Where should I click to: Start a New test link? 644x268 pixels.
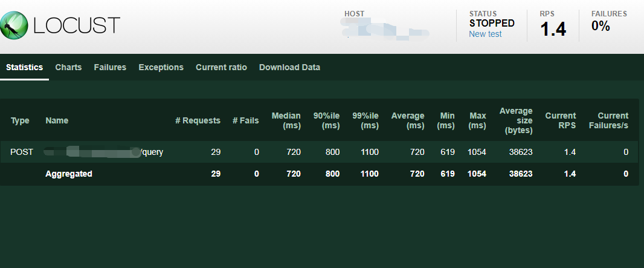tap(485, 34)
